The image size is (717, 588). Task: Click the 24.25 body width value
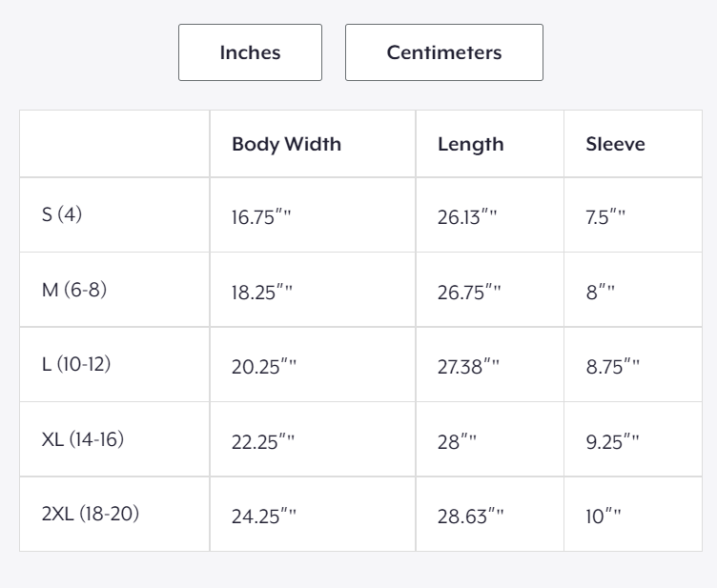[x=264, y=517]
